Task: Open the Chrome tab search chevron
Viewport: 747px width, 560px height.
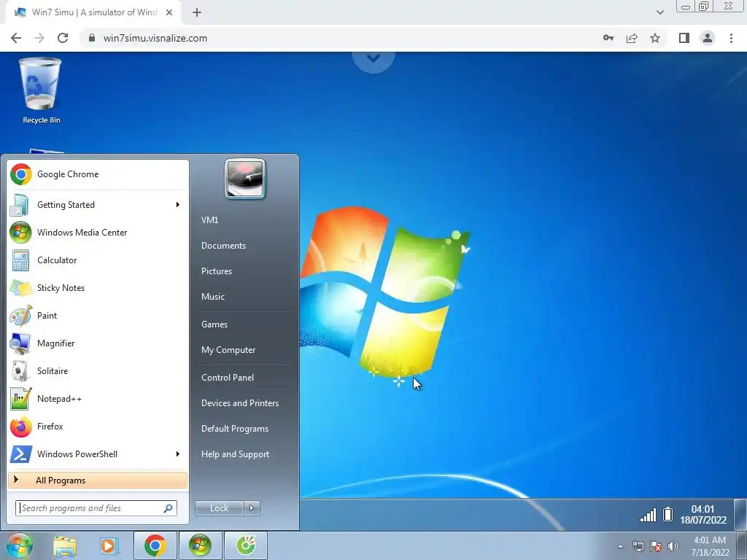Action: click(x=659, y=12)
